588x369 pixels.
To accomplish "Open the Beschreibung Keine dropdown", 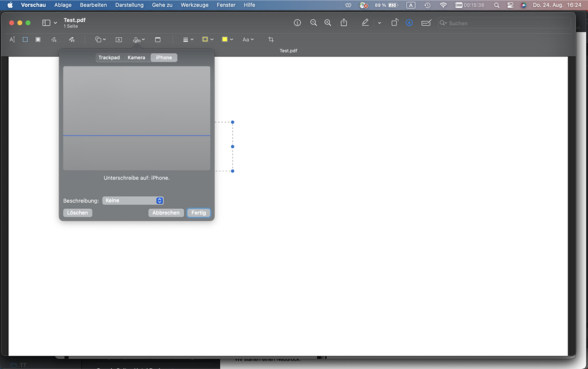I will (133, 201).
